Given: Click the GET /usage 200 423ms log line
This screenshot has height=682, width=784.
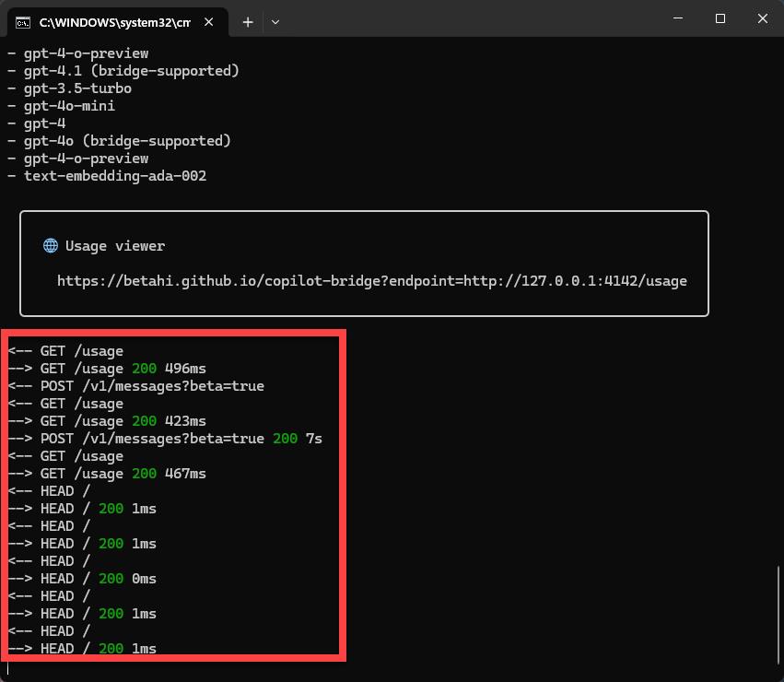Looking at the screenshot, I should coord(107,421).
